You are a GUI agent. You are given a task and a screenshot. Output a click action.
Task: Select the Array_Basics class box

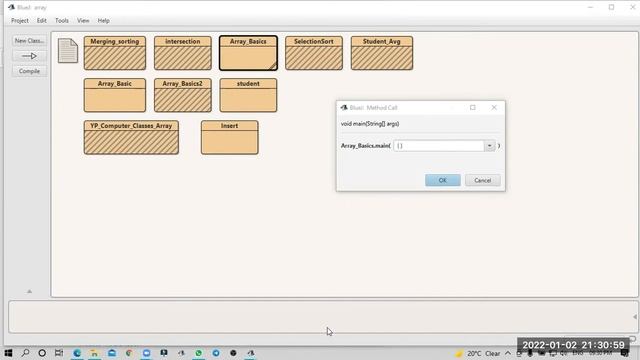(248, 53)
